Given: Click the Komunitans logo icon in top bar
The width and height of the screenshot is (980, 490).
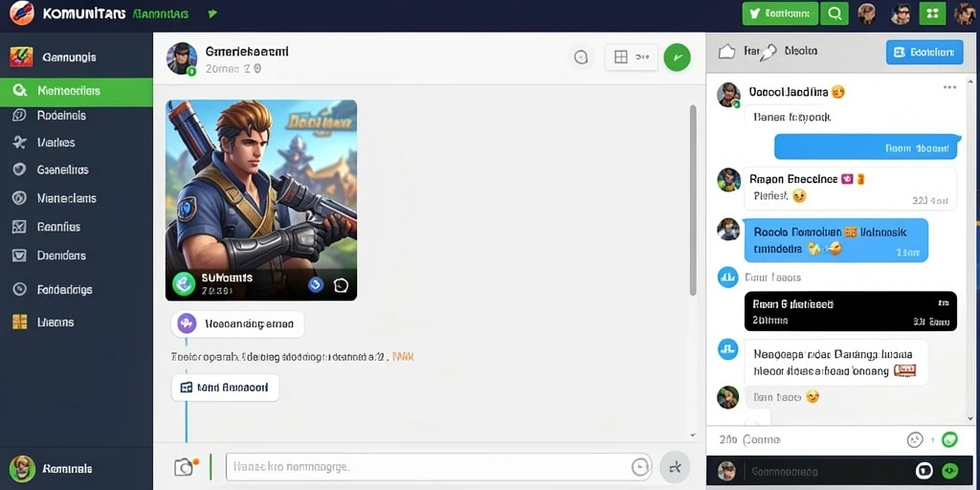Looking at the screenshot, I should coord(22,13).
